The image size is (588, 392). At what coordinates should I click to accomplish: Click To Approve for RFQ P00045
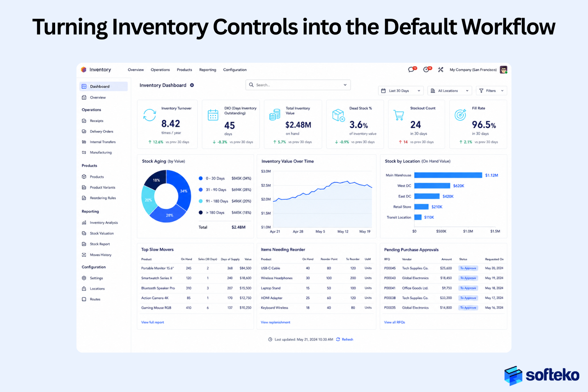(x=468, y=268)
